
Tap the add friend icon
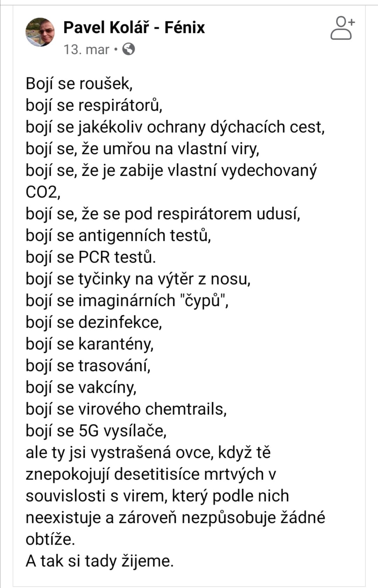point(342,28)
